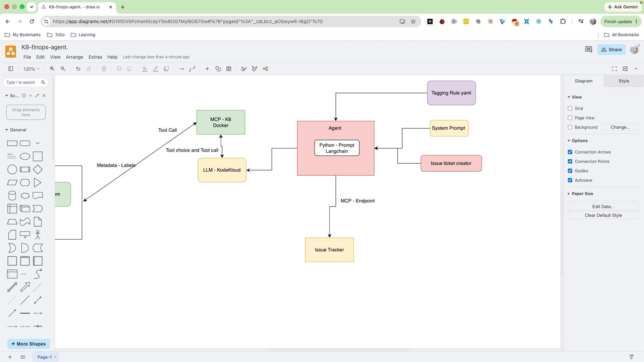Open the Arrange menu

74,57
